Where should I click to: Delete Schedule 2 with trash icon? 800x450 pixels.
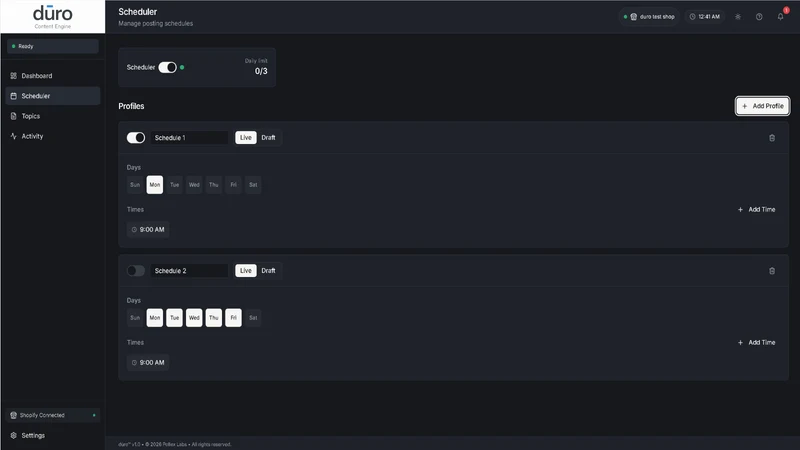(771, 271)
